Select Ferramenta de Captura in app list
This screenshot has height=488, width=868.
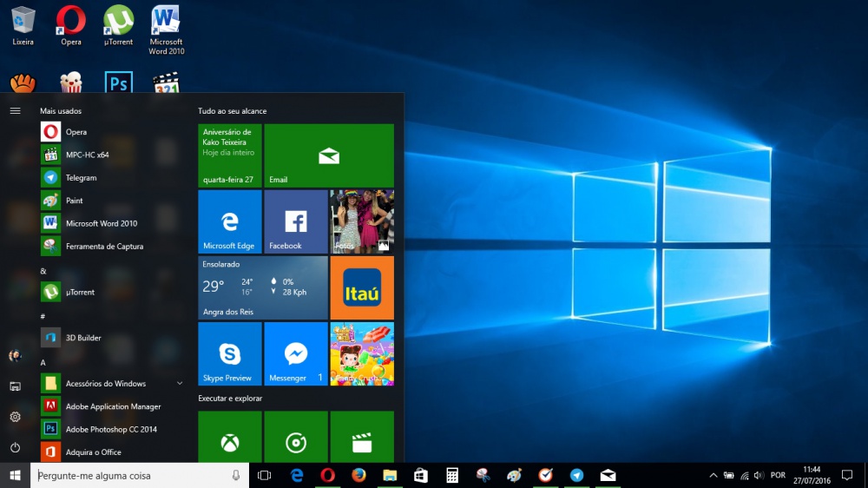[x=104, y=246]
